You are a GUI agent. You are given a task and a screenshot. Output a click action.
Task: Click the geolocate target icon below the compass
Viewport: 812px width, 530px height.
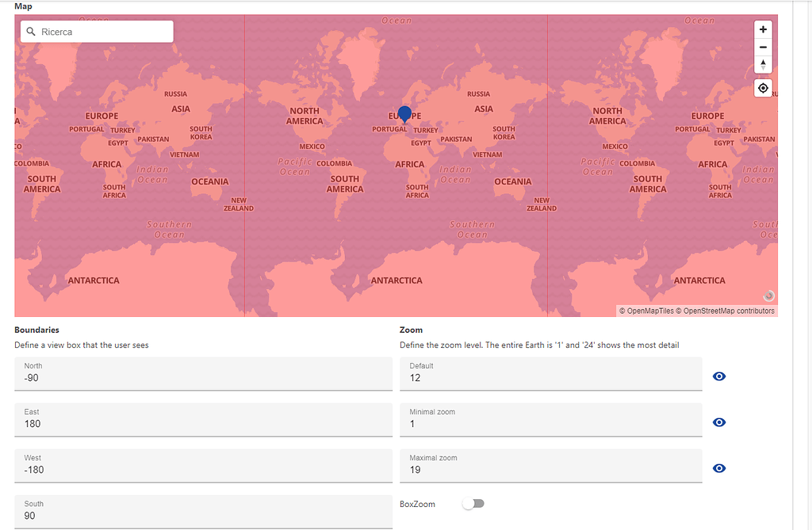[763, 88]
